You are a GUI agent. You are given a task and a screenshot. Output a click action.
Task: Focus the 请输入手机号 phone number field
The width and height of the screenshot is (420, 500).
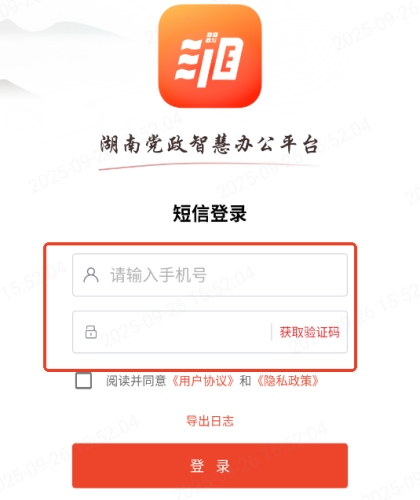pyautogui.click(x=210, y=275)
